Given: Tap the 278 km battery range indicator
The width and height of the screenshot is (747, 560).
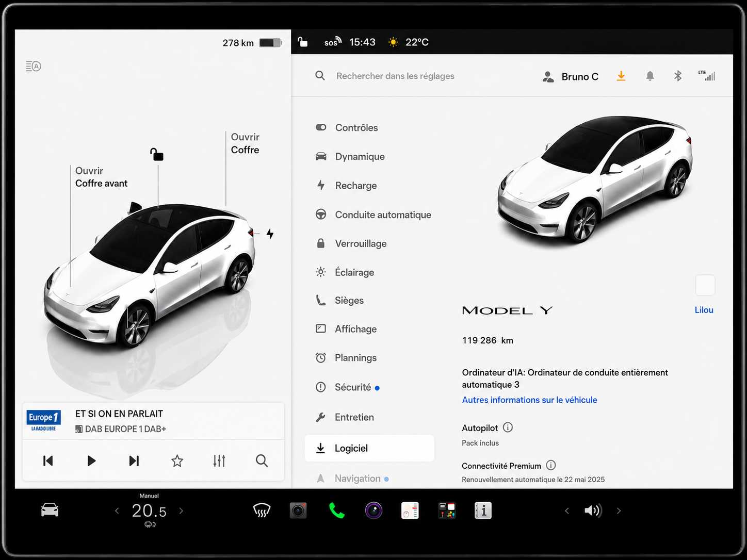Looking at the screenshot, I should tap(252, 43).
